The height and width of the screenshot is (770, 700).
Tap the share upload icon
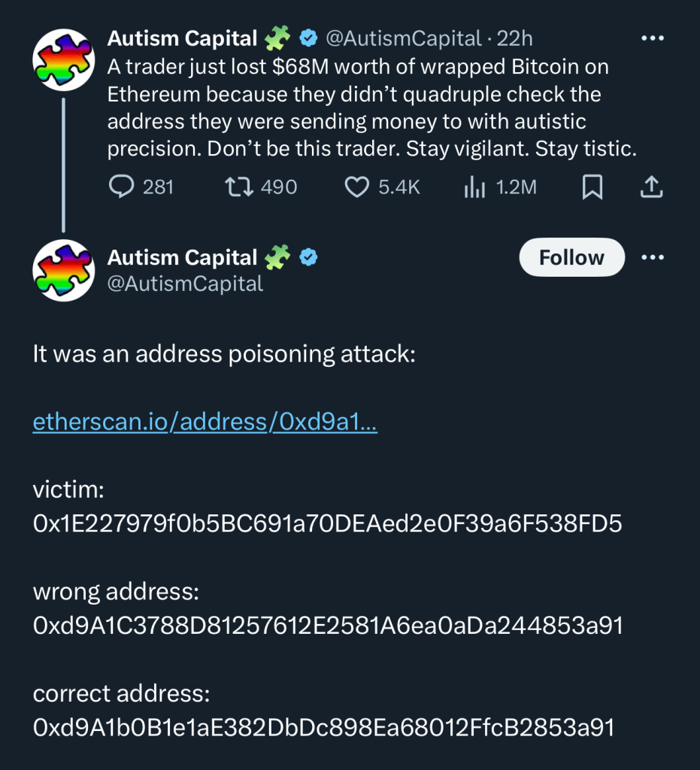651,187
